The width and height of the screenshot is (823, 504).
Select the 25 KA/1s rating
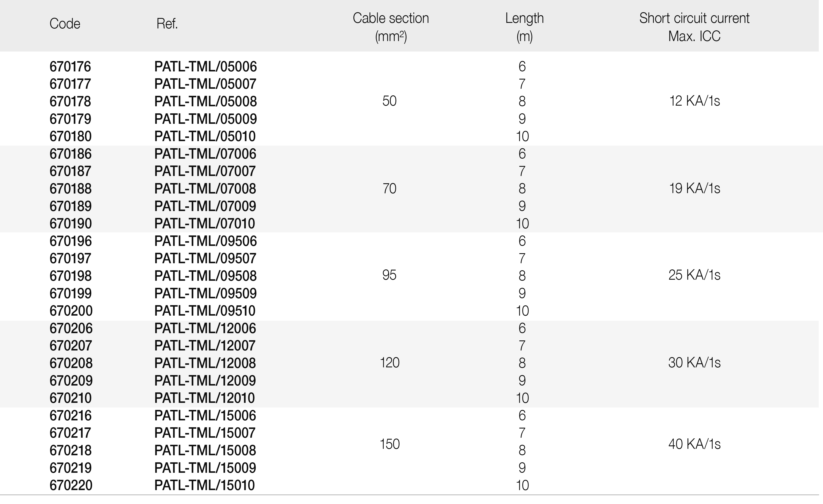click(x=694, y=275)
